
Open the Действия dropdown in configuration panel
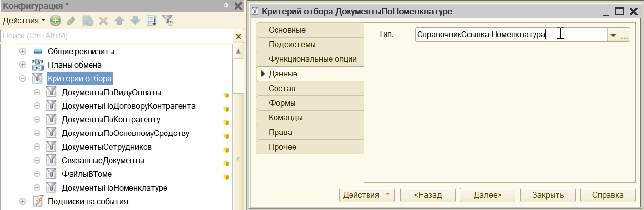click(x=24, y=20)
